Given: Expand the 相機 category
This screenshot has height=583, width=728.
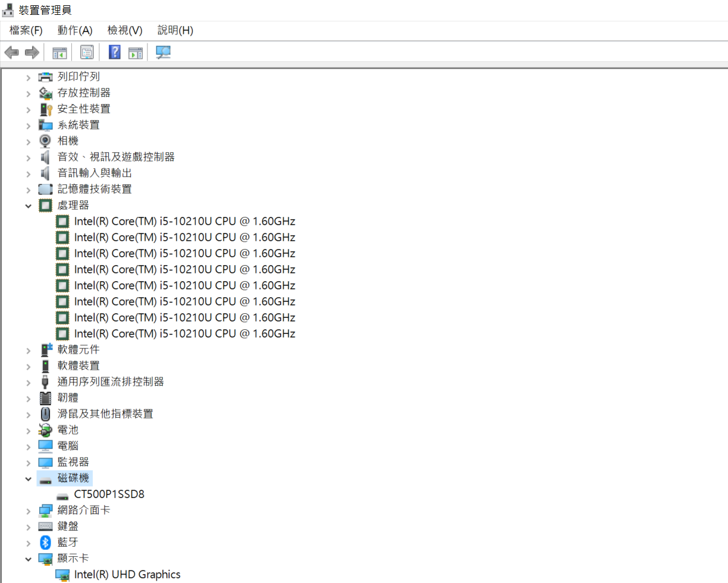Looking at the screenshot, I should tap(28, 141).
